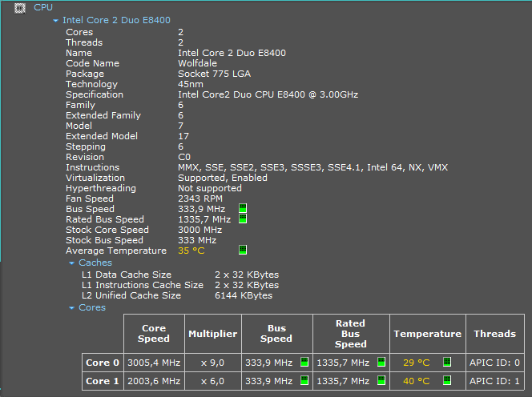Click the Threads column header
Image resolution: width=532 pixels, height=397 pixels.
coord(495,334)
